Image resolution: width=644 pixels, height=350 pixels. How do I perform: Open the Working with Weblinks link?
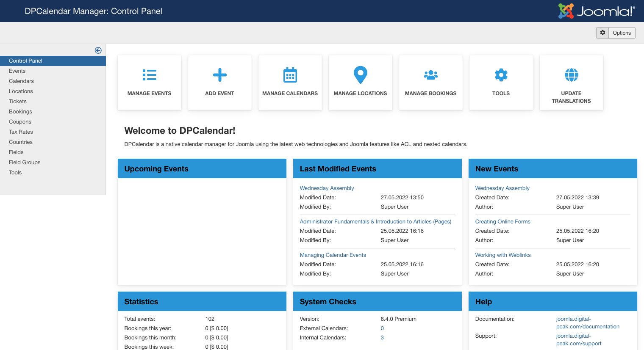click(x=503, y=255)
